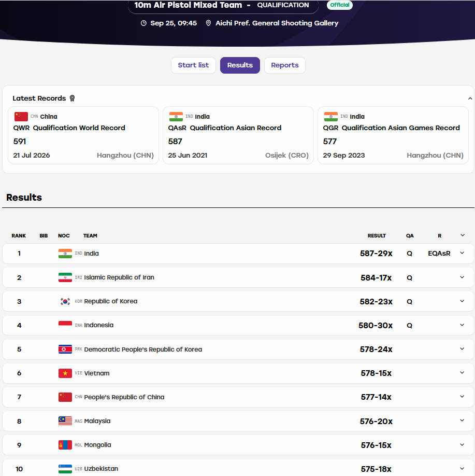Click the clock icon beside Sep 25, 09:45
475x476 pixels.
(x=144, y=23)
